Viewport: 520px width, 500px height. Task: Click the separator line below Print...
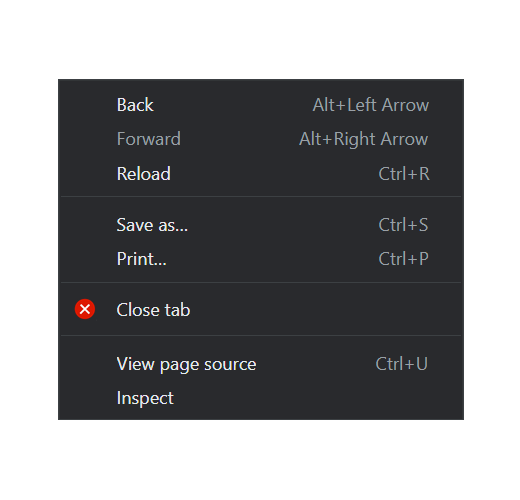[261, 282]
